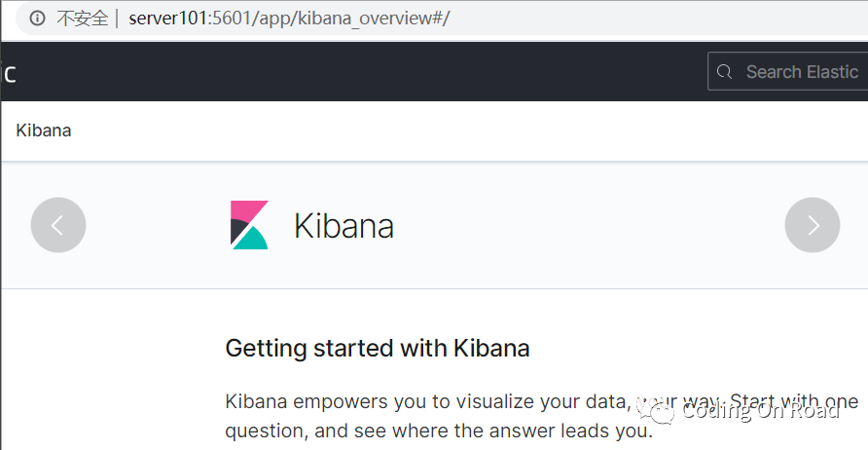Click the Coding On Road watermark text
Viewport: 868px width, 450px height.
pos(760,411)
